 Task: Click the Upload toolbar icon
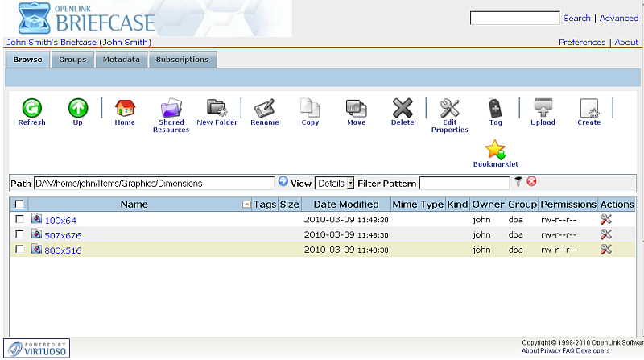click(543, 108)
